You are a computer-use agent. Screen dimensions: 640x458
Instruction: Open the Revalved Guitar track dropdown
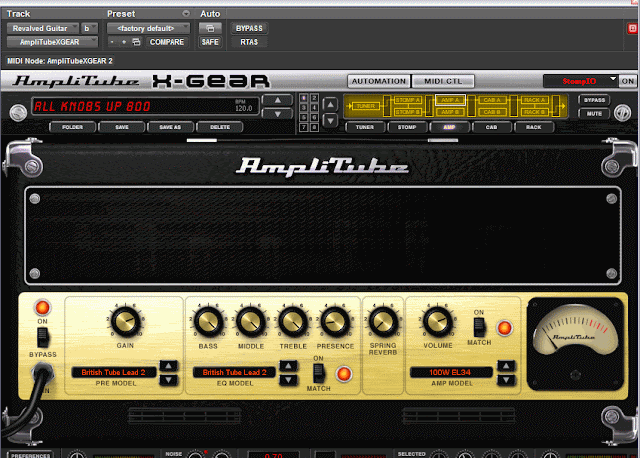coord(43,29)
